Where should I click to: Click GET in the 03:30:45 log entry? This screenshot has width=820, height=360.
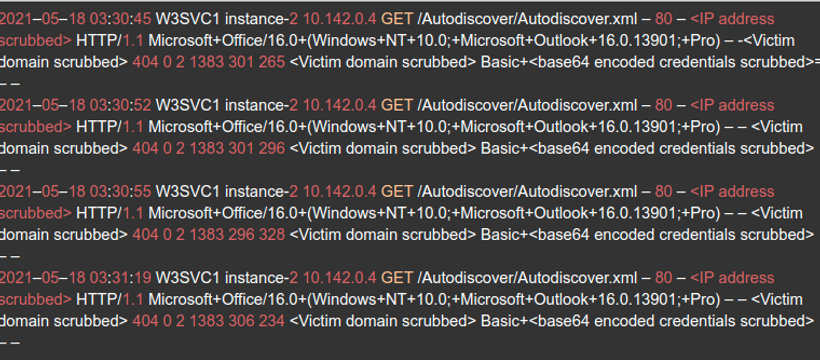coord(397,19)
